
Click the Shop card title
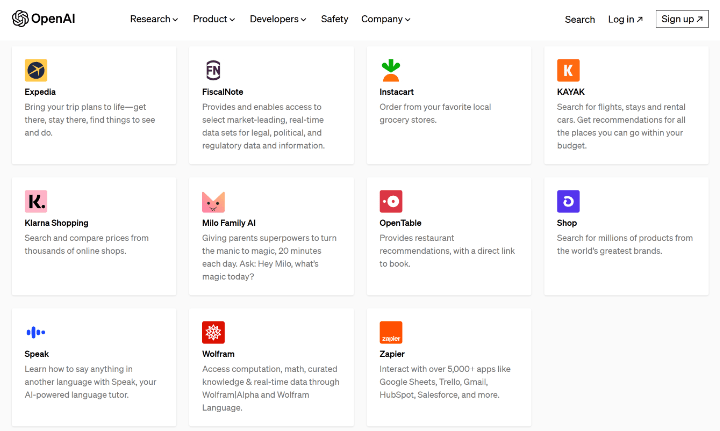[567, 223]
